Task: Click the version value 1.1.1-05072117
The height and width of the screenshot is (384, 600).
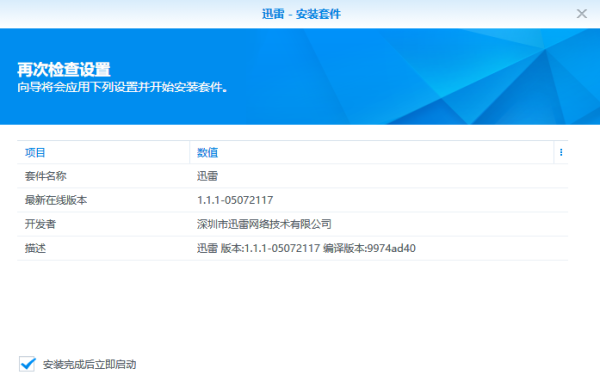Action: pos(235,200)
